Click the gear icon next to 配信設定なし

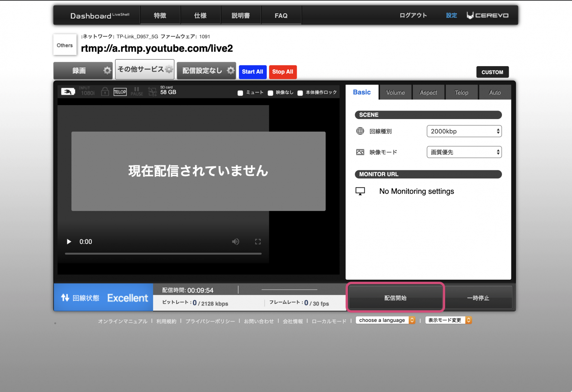(231, 70)
